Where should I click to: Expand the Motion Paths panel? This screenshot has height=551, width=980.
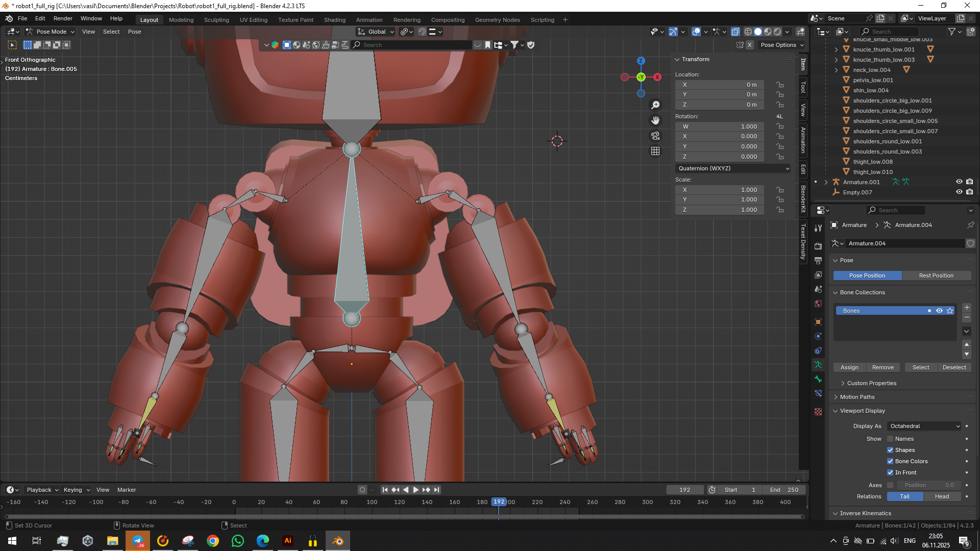click(857, 397)
